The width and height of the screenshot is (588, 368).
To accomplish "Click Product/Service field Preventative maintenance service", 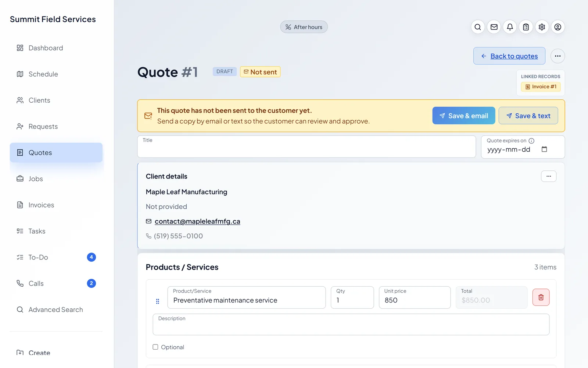I will [247, 297].
